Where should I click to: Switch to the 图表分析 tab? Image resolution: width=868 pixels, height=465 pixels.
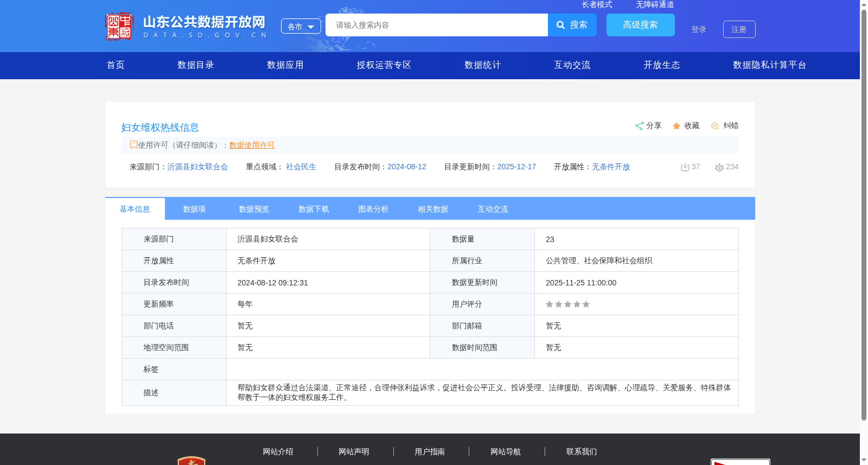(373, 209)
